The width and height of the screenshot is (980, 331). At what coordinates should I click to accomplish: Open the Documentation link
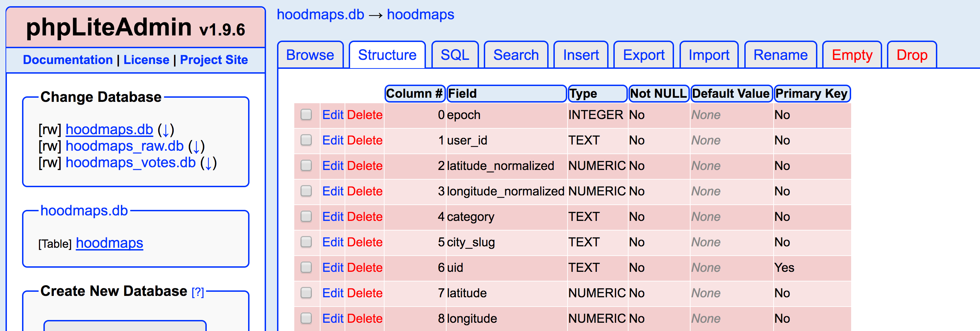[x=68, y=60]
